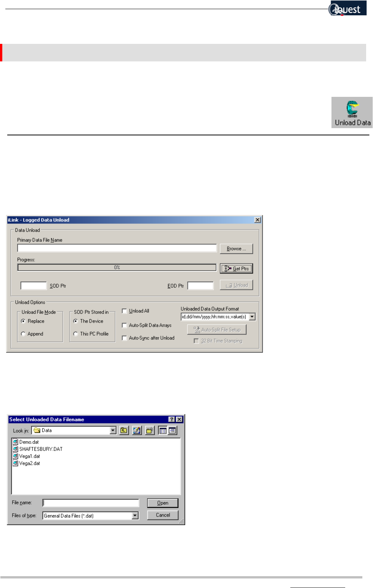Click the SOD Ptr input field

pos(34,286)
